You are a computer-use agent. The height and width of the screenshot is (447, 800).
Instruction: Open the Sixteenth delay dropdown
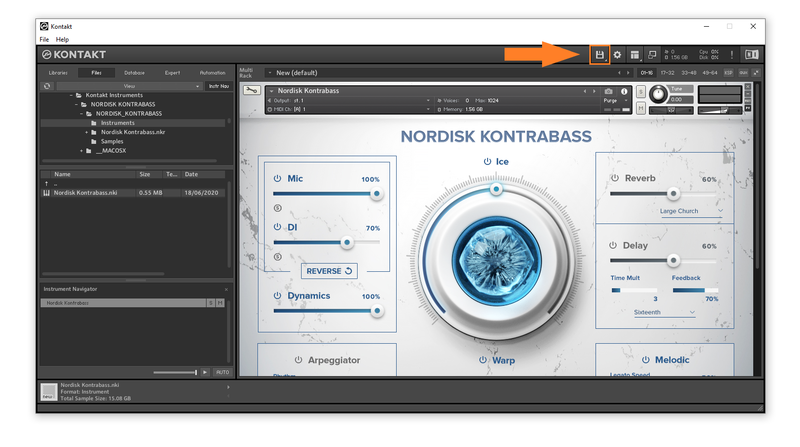coord(664,312)
